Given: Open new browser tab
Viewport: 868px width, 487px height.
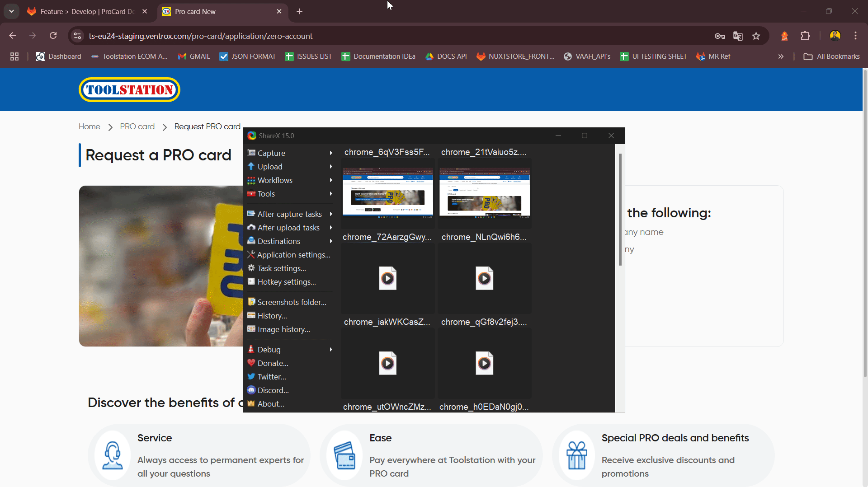Looking at the screenshot, I should click(299, 11).
